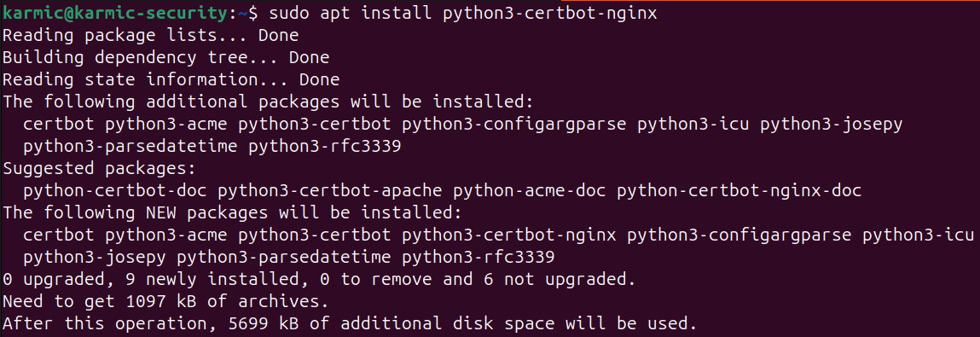
Task: Click python3-rfc3339 in additional packages list
Action: coord(324,147)
